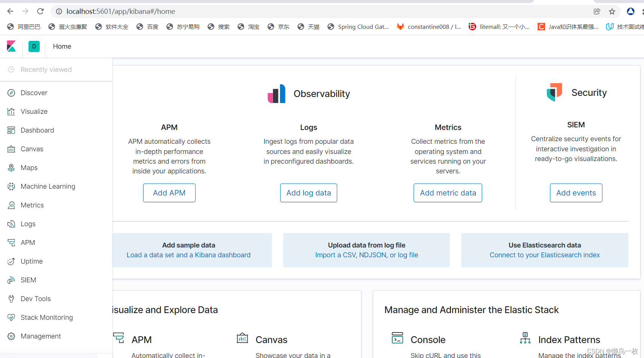Click the Canvas icon in Explore Data section
Viewport: 644px width, 358px height.
point(242,338)
